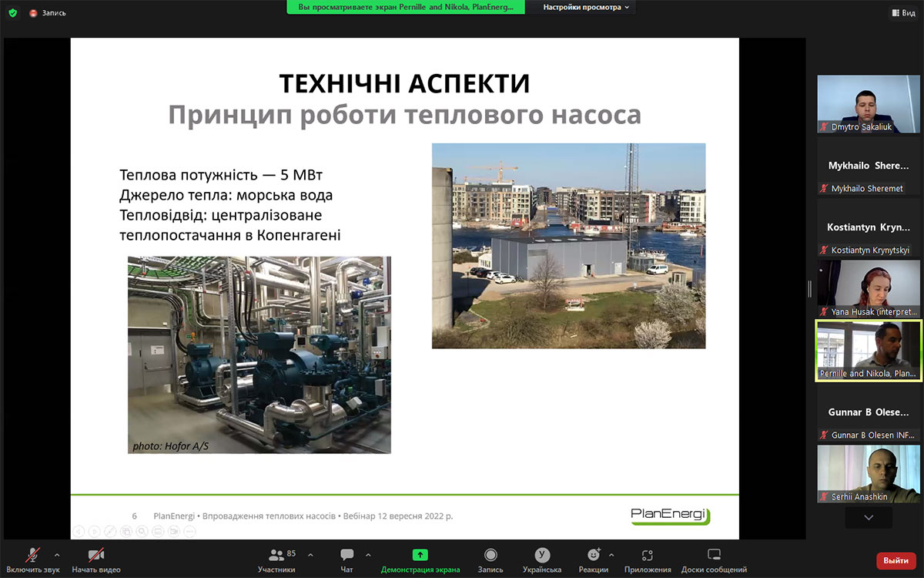
Task: Click the slide camera toggle icon
Action: (x=174, y=531)
